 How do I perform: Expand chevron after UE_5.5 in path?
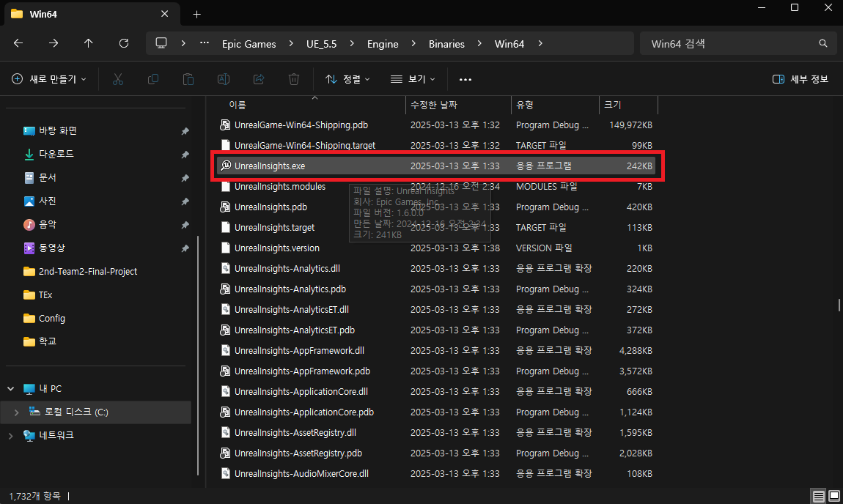pyautogui.click(x=352, y=43)
